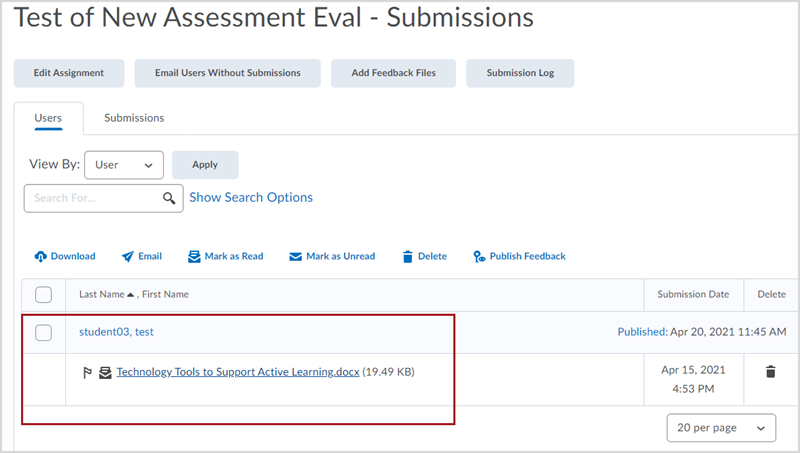Image resolution: width=800 pixels, height=453 pixels.
Task: Click the Published status link
Action: [642, 332]
